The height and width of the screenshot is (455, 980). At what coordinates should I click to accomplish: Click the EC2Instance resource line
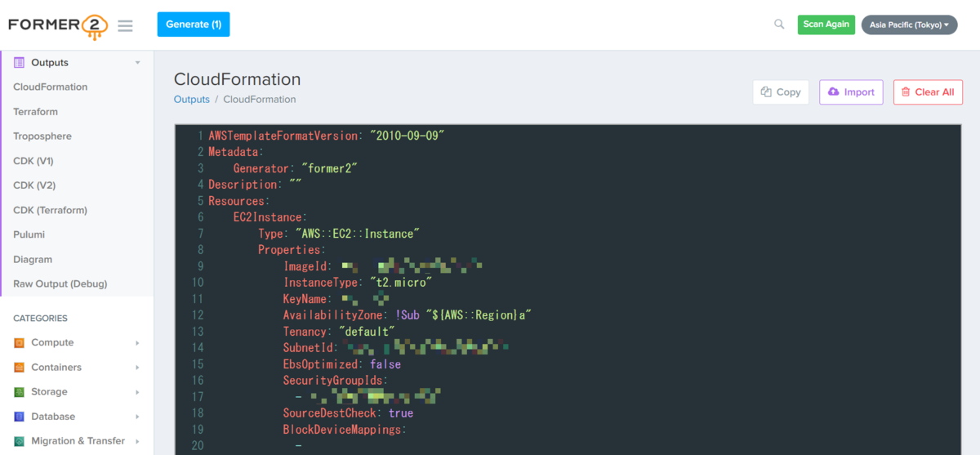(x=270, y=217)
